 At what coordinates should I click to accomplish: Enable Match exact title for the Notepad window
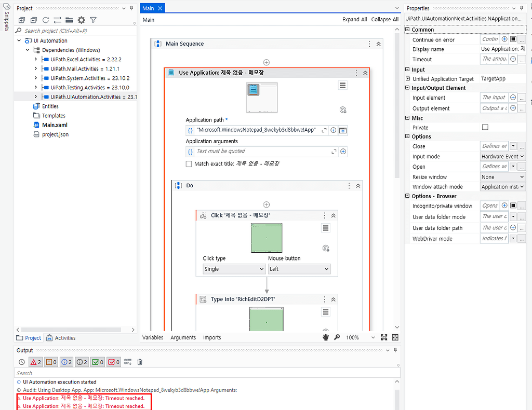(x=190, y=164)
